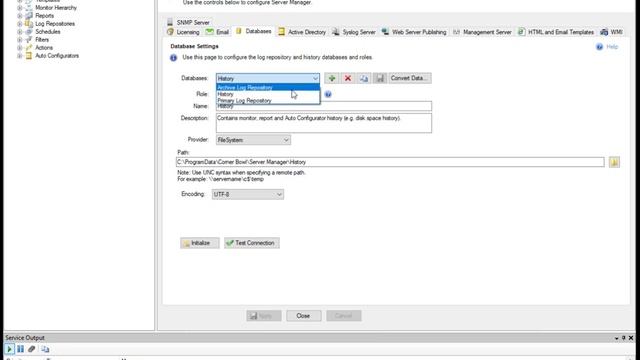Choose History from the dropdown list
The image size is (640, 360).
pos(268,94)
